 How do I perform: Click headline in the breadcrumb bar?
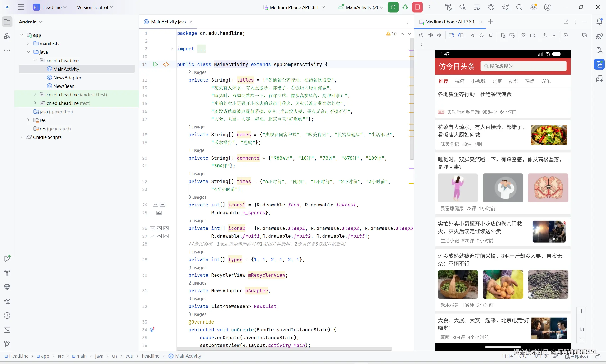click(x=151, y=356)
